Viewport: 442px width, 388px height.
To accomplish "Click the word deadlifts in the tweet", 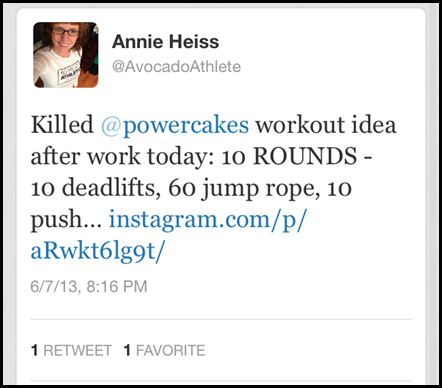I will (x=109, y=188).
